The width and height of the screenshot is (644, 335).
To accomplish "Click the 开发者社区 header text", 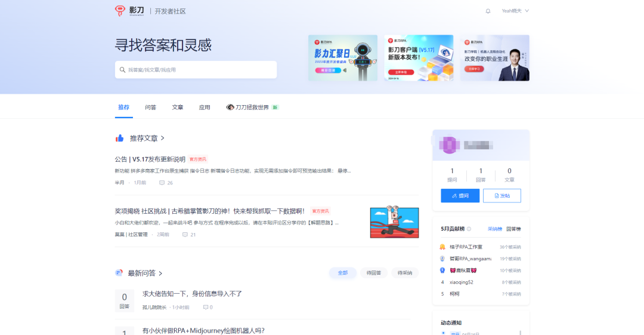I will click(x=170, y=11).
